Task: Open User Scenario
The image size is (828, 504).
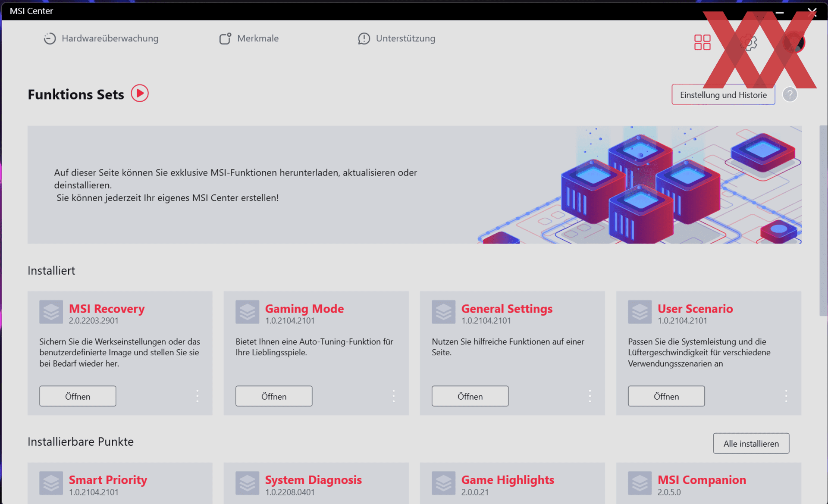Action: point(666,396)
